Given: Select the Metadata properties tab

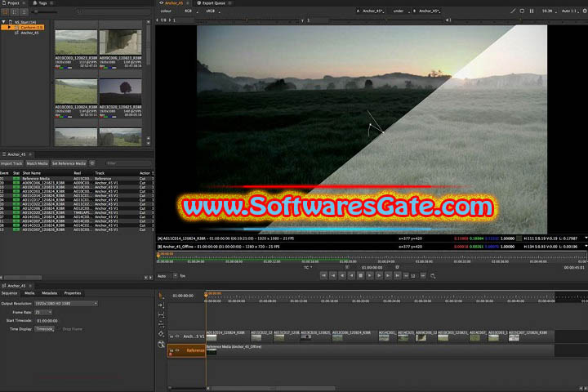Looking at the screenshot, I should [x=49, y=293].
